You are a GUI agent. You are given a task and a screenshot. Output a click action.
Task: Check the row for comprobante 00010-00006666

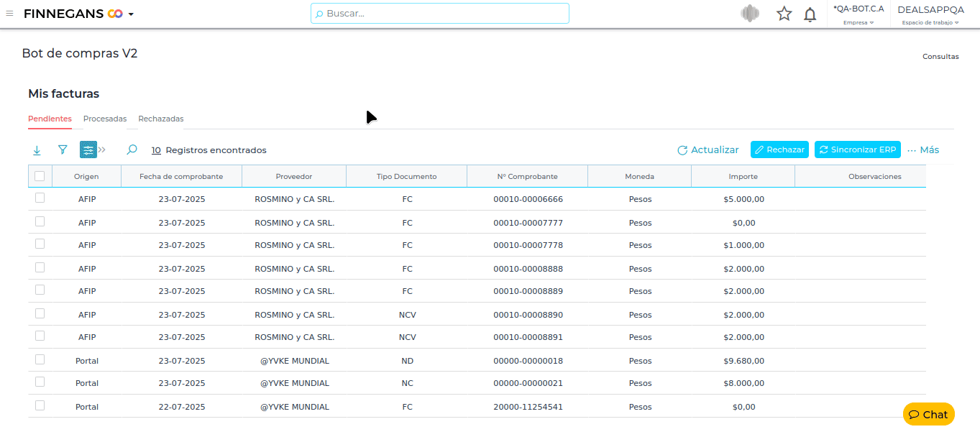(x=40, y=198)
